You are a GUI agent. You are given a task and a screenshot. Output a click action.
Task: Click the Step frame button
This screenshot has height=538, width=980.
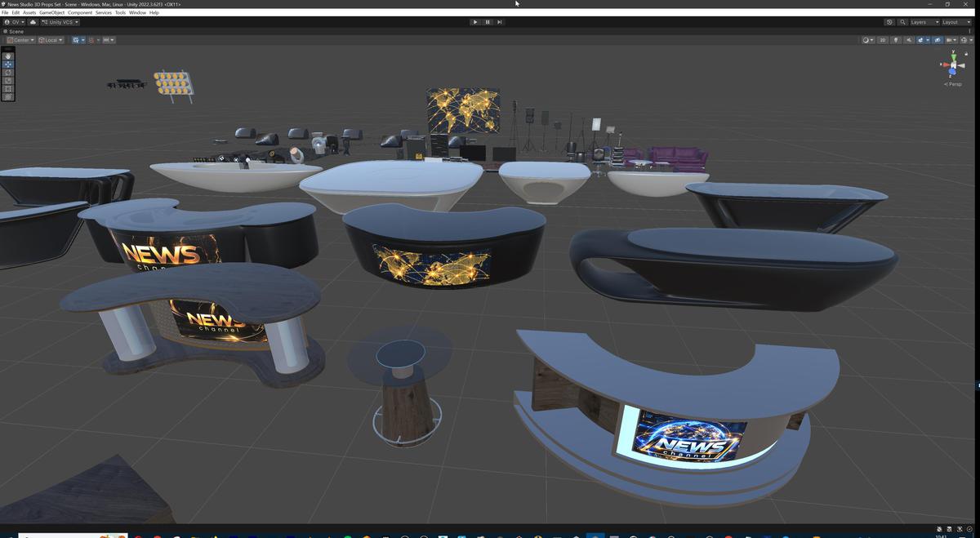[500, 22]
